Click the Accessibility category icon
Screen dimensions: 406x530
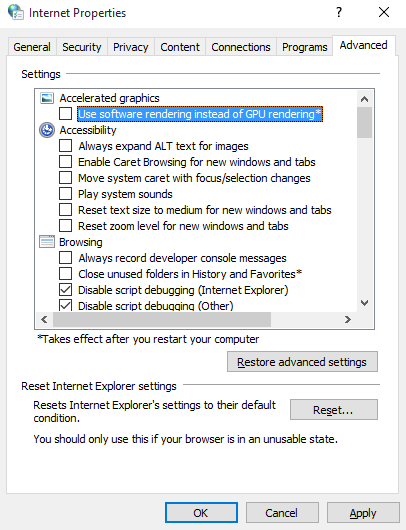tap(47, 130)
